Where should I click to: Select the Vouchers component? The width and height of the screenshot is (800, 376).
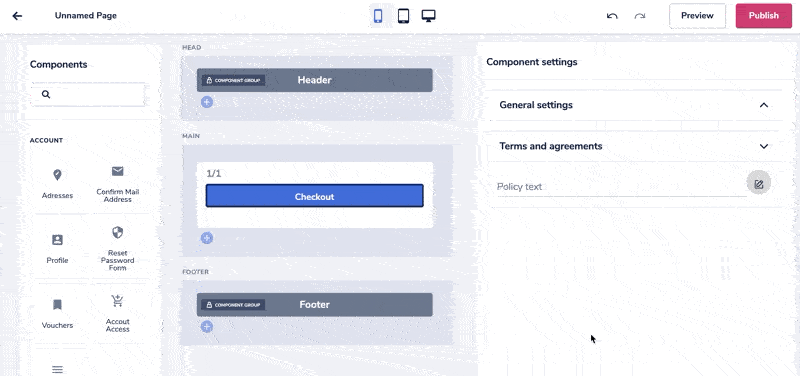pyautogui.click(x=57, y=314)
